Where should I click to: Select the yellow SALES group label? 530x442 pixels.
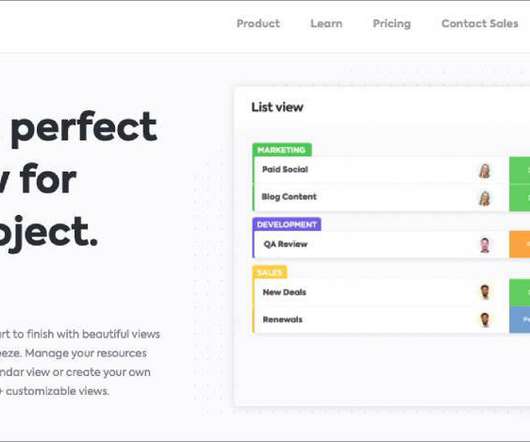coord(270,272)
